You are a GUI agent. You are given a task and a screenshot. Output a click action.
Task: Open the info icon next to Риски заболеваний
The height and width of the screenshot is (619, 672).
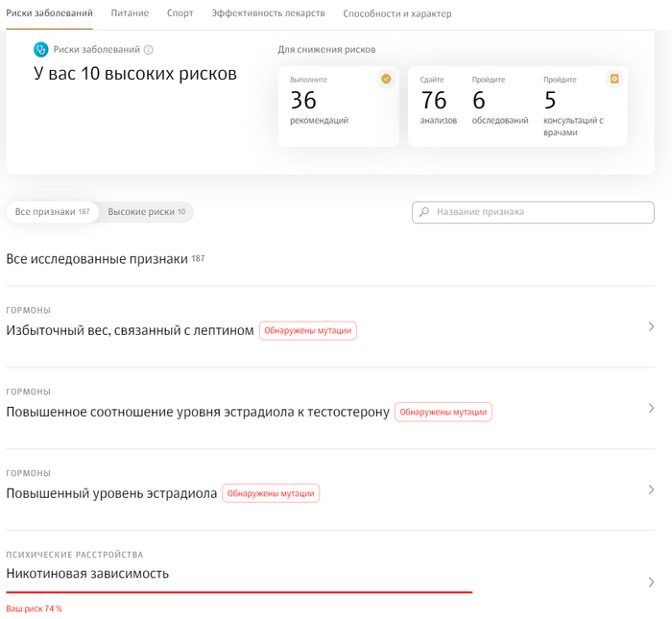pos(148,50)
